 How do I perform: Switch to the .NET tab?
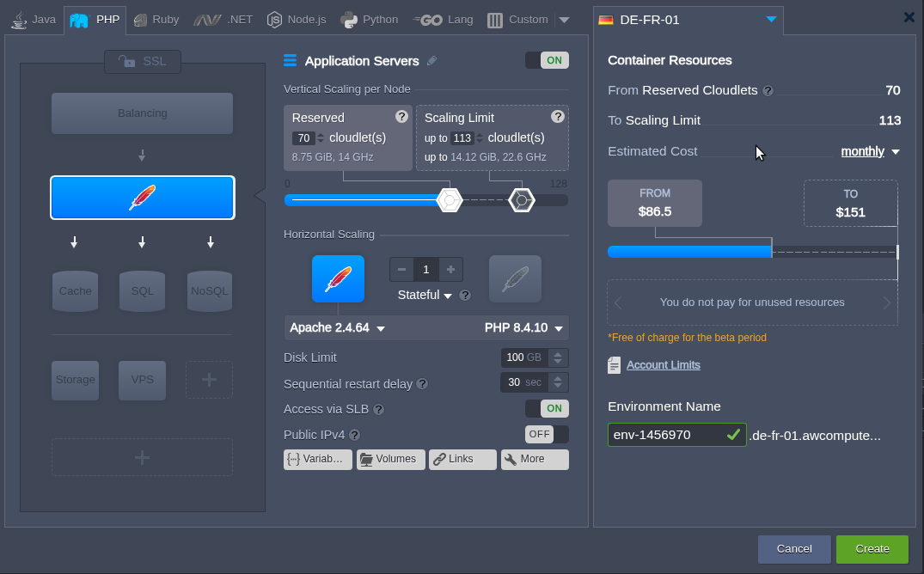(x=223, y=20)
